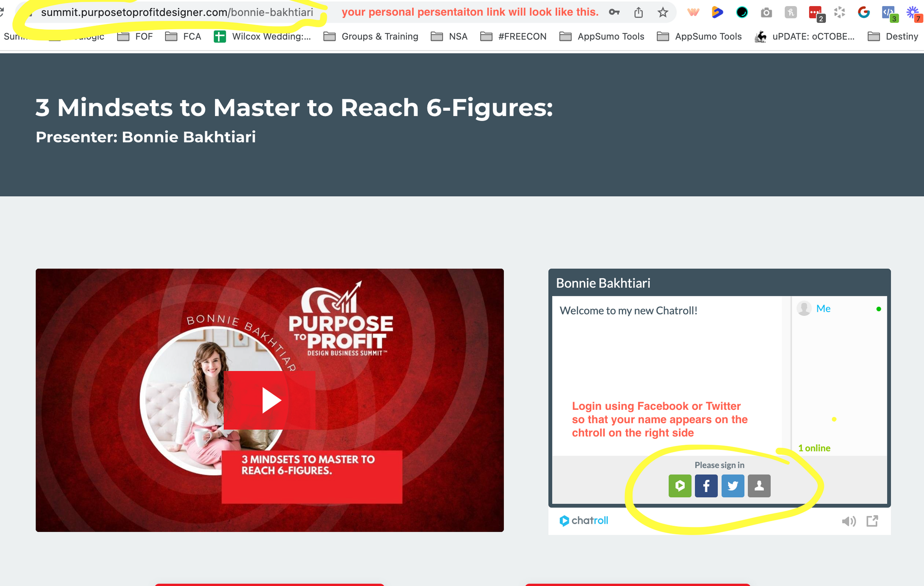Click the camera extension icon
This screenshot has height=586, width=924.
click(x=766, y=13)
